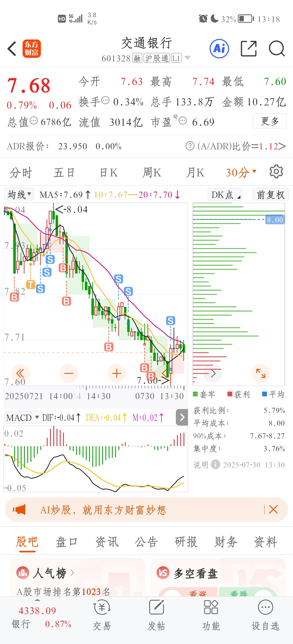The image size is (293, 644).
Task: Zoom out chart with minus button
Action: [69, 373]
